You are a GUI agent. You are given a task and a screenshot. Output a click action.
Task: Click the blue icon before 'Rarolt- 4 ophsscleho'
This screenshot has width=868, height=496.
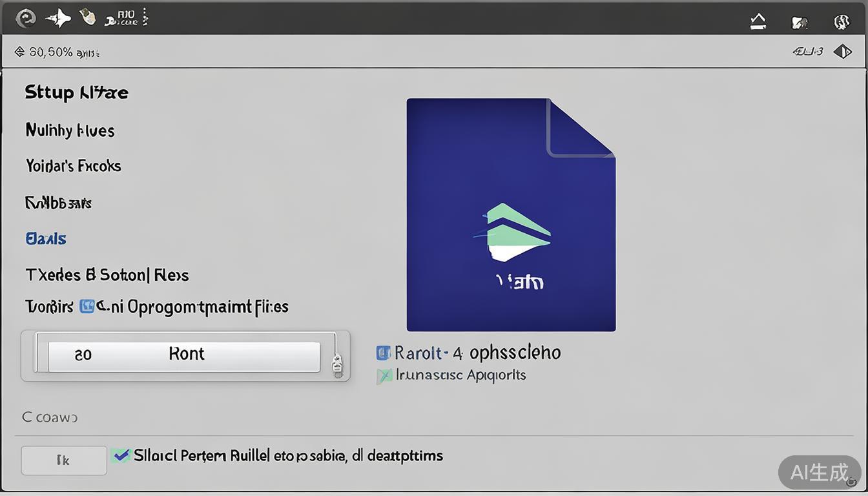[384, 353]
